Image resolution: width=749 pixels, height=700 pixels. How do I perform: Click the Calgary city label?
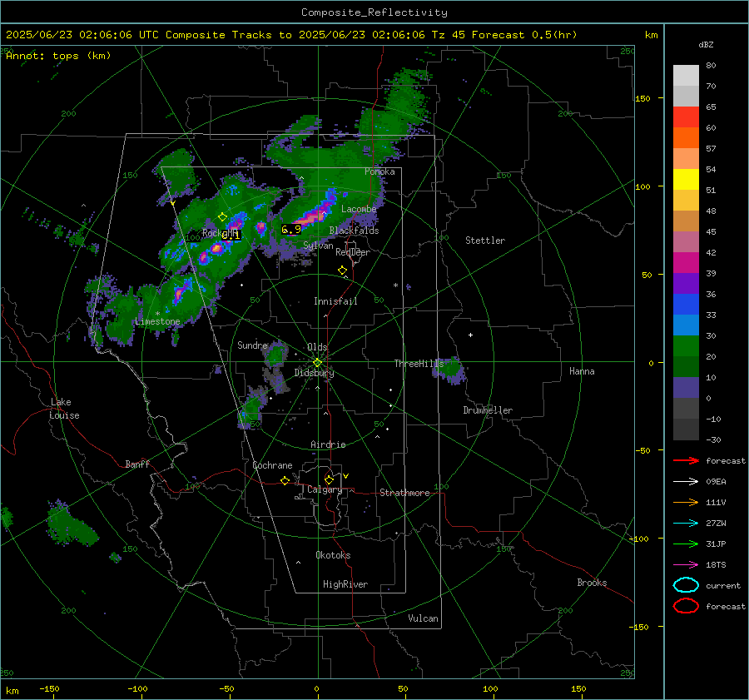(x=325, y=489)
